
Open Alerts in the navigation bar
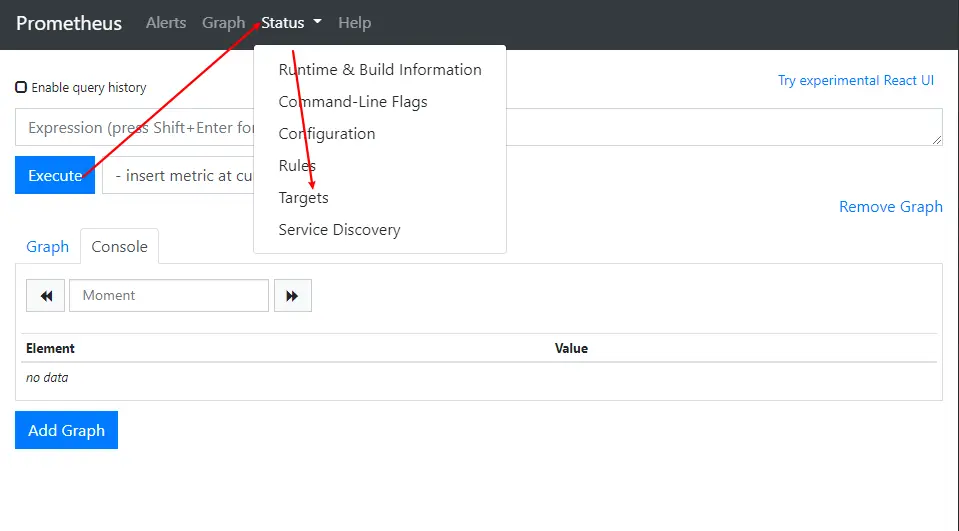click(166, 23)
